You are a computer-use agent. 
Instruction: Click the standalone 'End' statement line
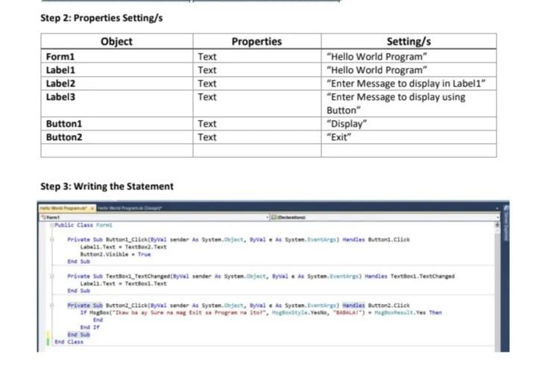(x=98, y=320)
